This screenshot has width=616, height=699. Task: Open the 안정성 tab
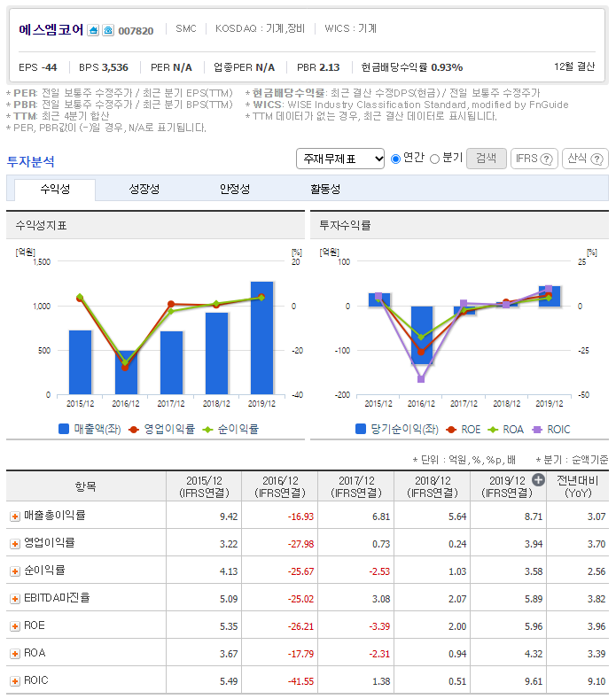tap(235, 190)
